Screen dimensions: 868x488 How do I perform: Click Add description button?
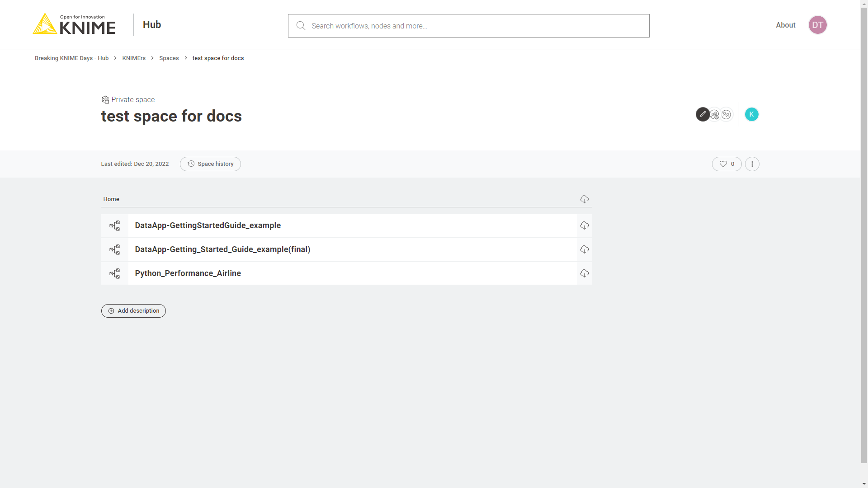pos(133,311)
